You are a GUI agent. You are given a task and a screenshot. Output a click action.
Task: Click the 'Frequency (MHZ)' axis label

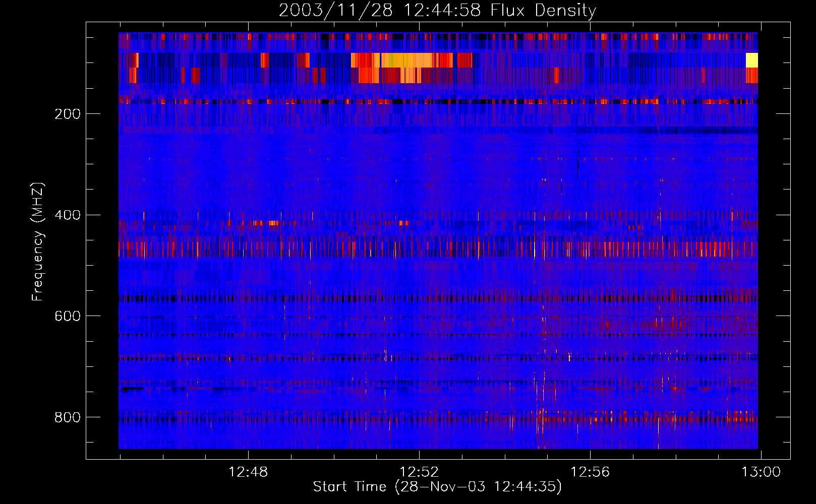(x=37, y=241)
